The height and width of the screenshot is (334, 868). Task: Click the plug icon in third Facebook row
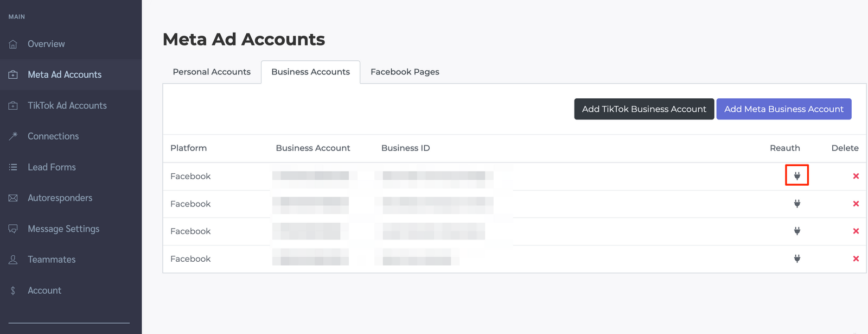click(797, 231)
